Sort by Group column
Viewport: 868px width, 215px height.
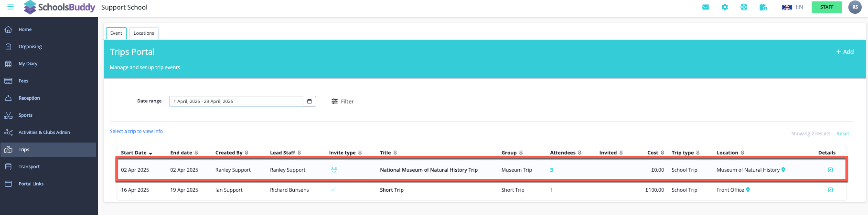tap(512, 153)
